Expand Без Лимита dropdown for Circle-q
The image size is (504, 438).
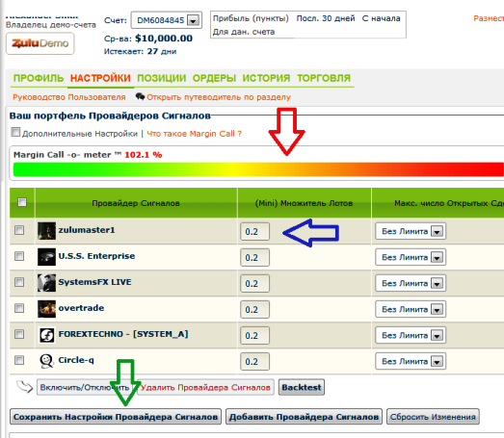411,361
